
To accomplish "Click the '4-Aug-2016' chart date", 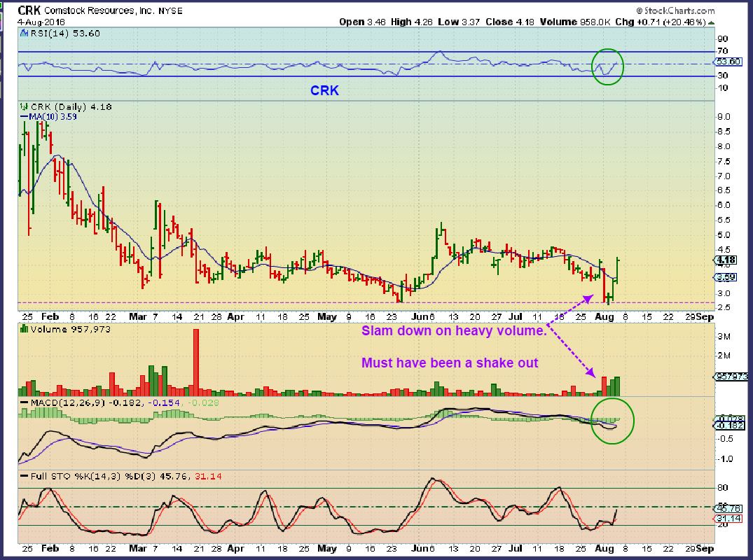I will click(41, 22).
